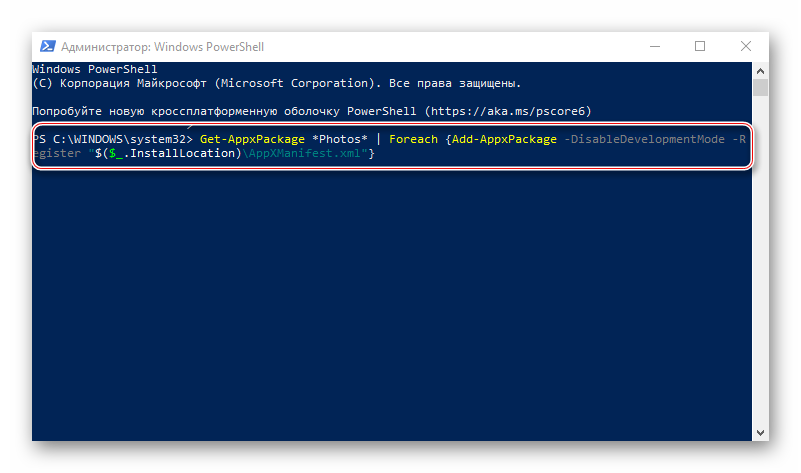801x473 pixels.
Task: Click the PowerShell icon in the title bar
Action: [47, 46]
